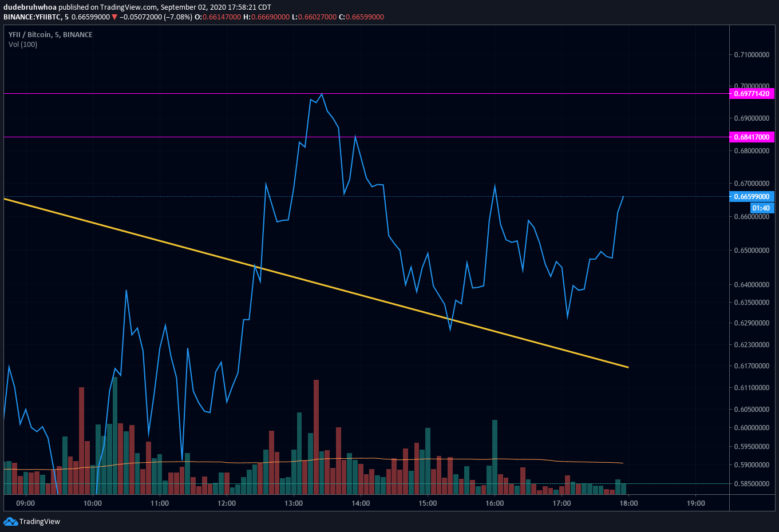This screenshot has width=779, height=532.
Task: Click the 0.62300000 price axis label
Action: (x=752, y=345)
